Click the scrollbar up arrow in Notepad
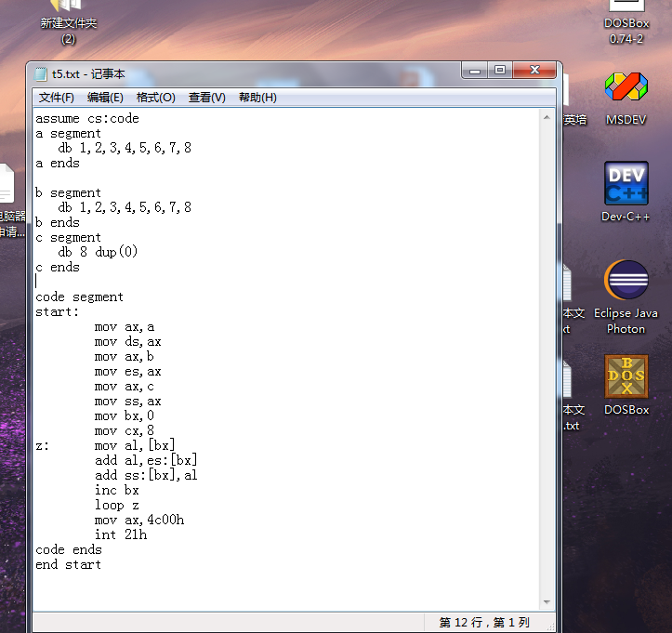The image size is (672, 633). point(547,117)
